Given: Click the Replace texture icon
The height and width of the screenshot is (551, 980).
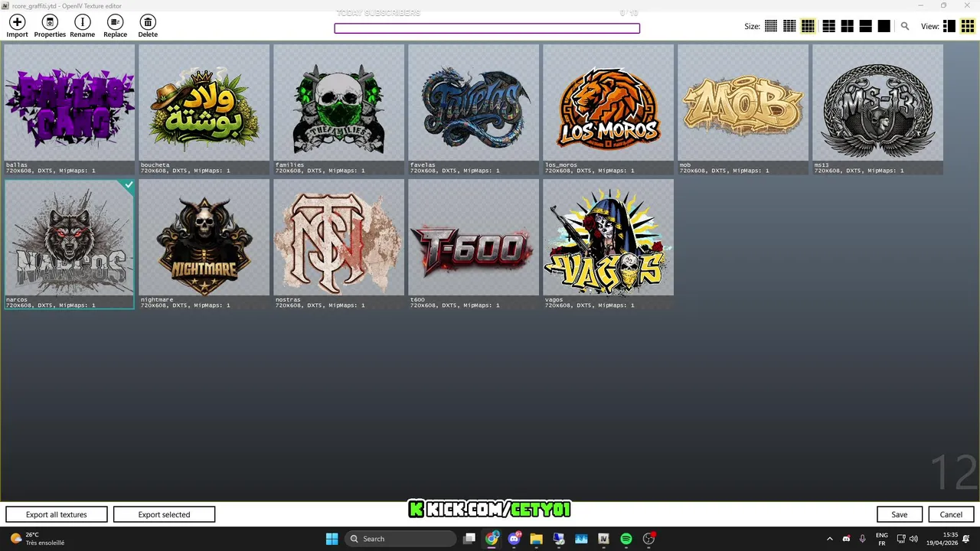Looking at the screenshot, I should pos(115,23).
